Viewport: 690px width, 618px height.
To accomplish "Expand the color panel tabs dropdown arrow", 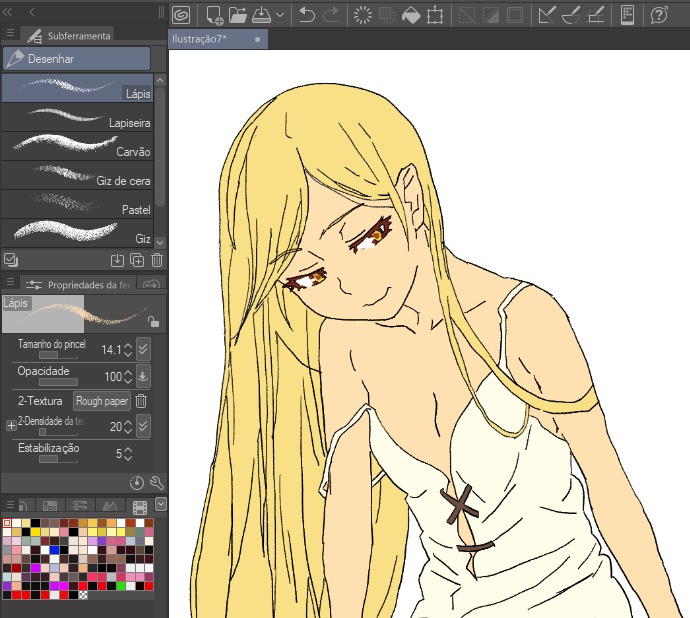I will click(x=161, y=504).
